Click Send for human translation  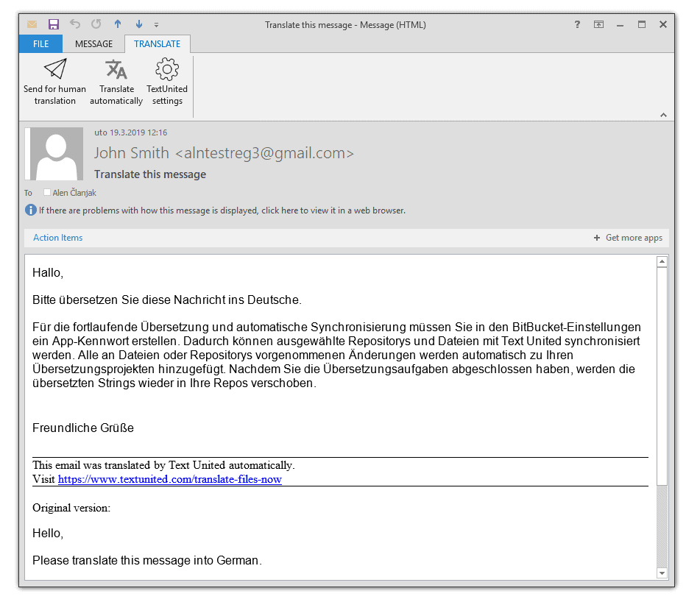(x=55, y=82)
